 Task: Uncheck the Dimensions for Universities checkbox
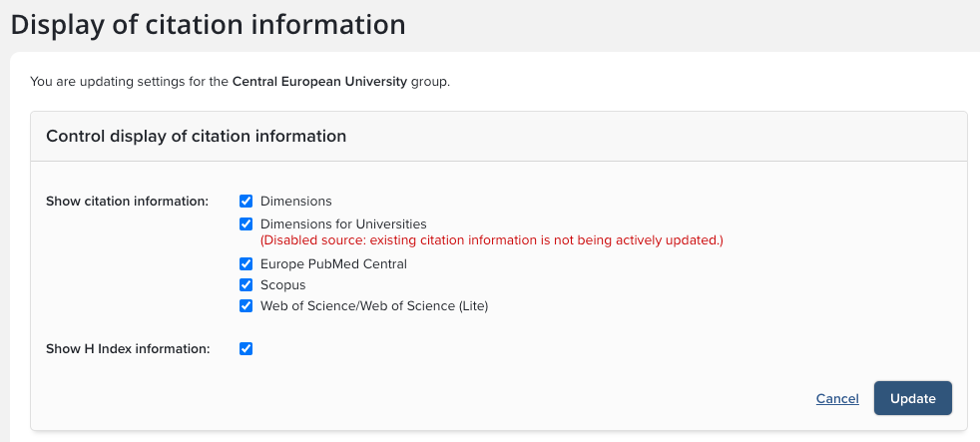[246, 224]
